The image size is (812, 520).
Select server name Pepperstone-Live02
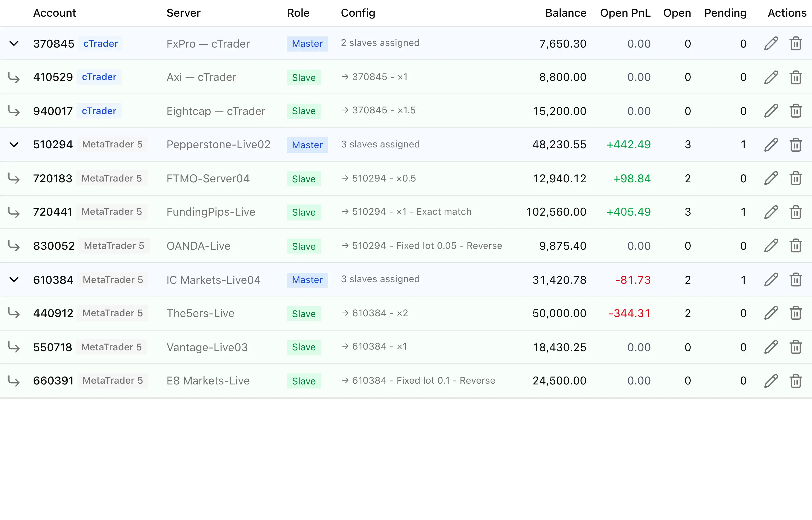point(219,145)
